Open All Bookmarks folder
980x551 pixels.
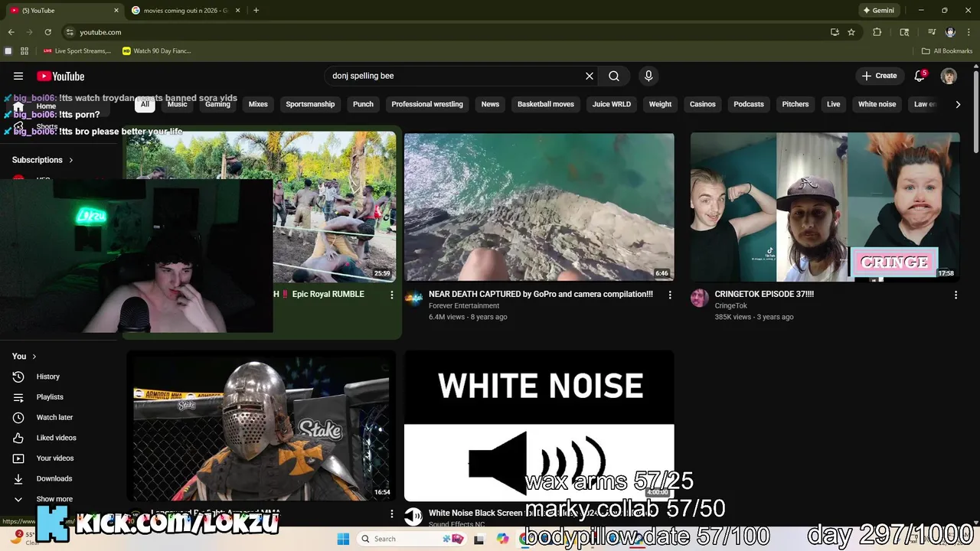click(x=947, y=51)
